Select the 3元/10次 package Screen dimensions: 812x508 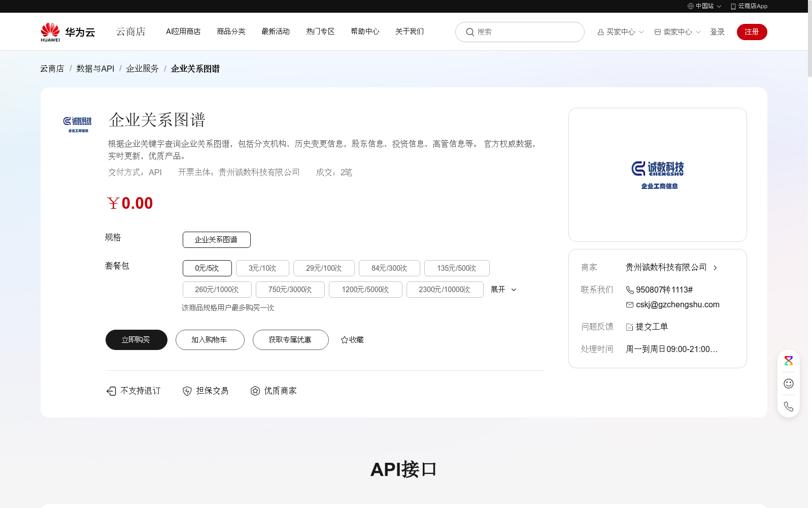(262, 268)
